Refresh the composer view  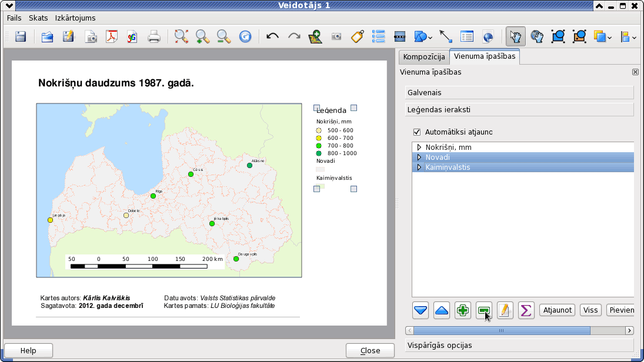point(245,37)
